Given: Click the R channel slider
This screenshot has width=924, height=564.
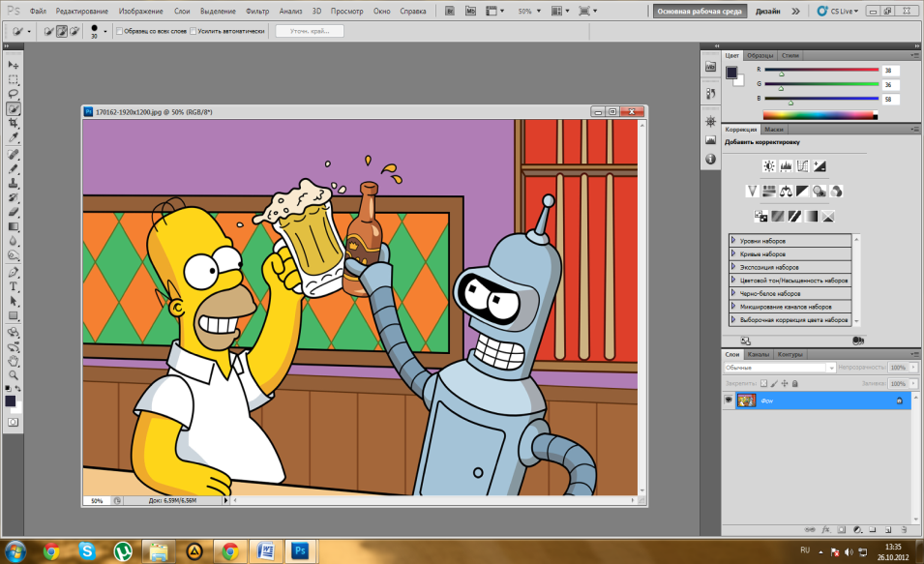Looking at the screenshot, I should tap(821, 70).
